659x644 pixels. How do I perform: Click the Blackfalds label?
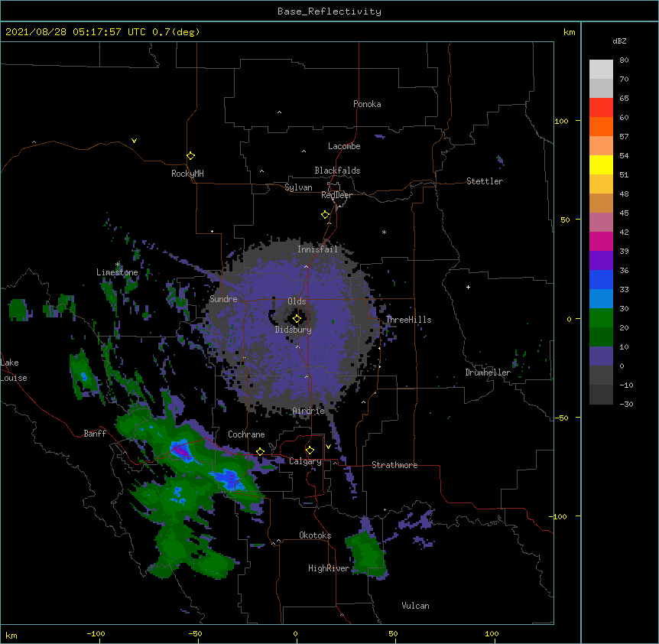[x=337, y=171]
